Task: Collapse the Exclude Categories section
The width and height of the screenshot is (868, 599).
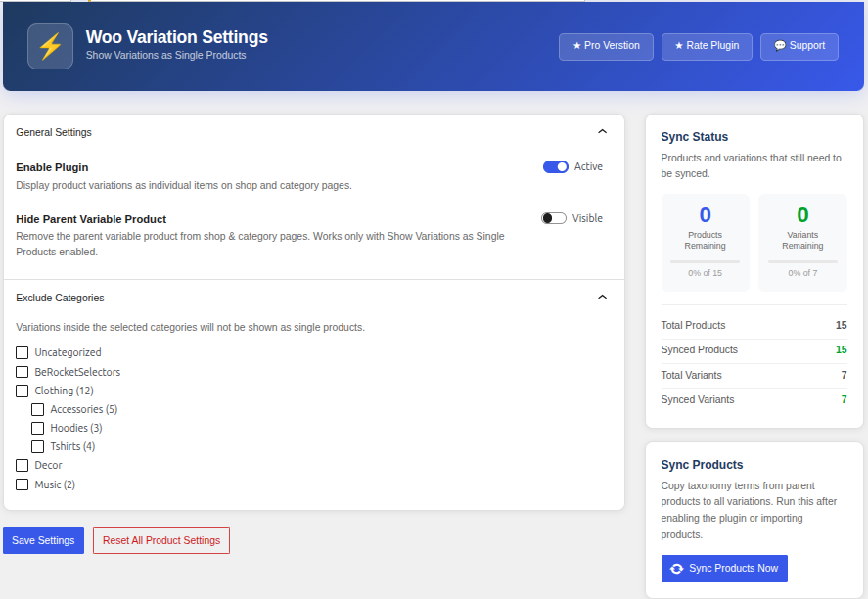Action: click(603, 297)
